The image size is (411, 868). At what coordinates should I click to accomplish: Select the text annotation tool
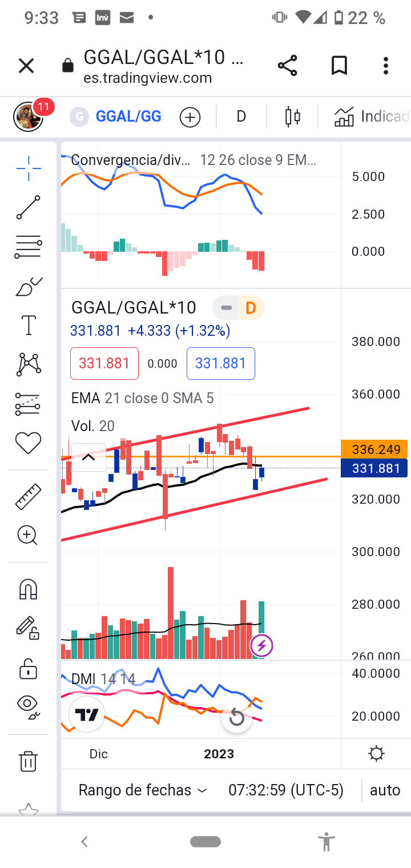pos(29,325)
